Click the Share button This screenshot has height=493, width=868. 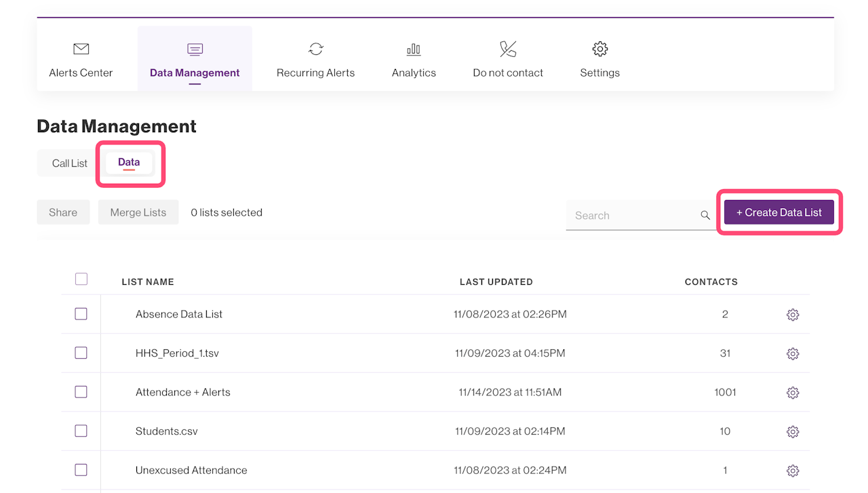[63, 212]
